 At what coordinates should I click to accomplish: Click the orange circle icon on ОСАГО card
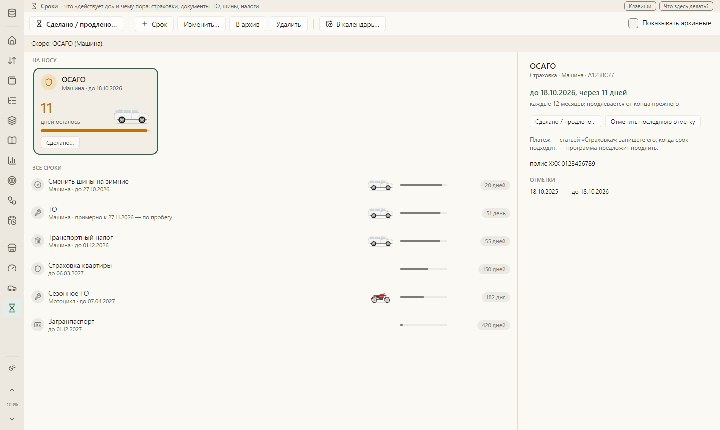pos(48,83)
